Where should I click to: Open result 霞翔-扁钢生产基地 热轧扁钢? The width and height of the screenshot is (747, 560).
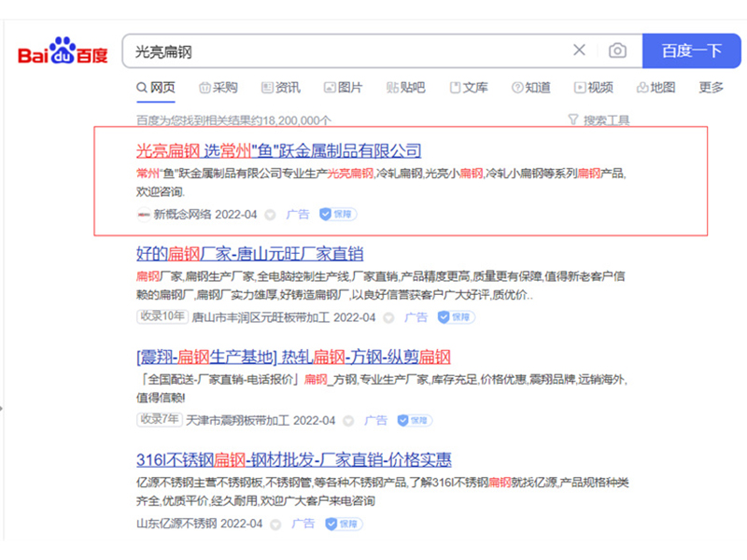[293, 357]
